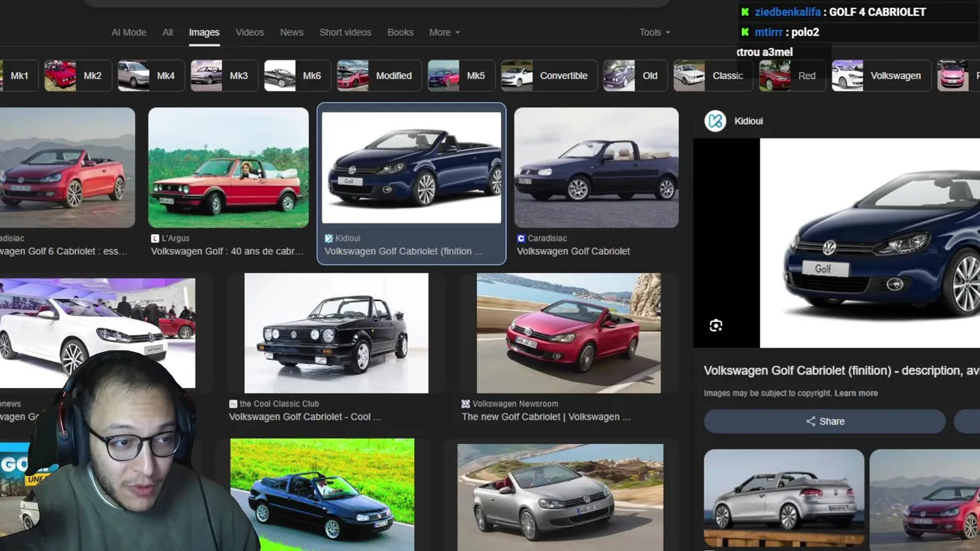Select the Images tab
The image size is (980, 551).
[x=204, y=32]
